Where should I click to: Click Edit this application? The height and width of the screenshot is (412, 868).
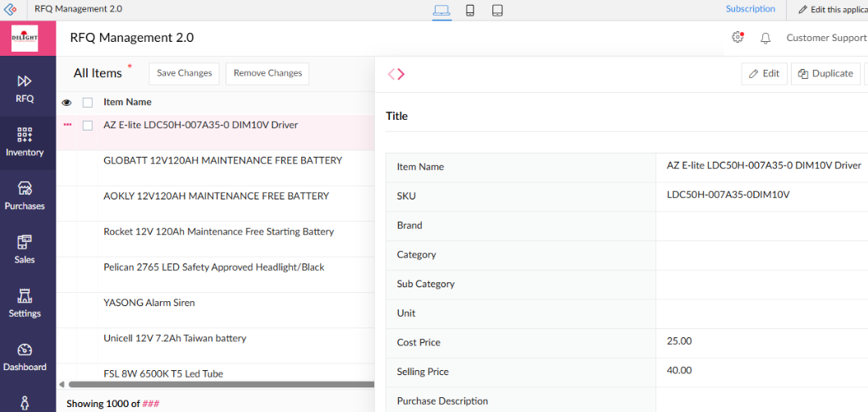(833, 10)
